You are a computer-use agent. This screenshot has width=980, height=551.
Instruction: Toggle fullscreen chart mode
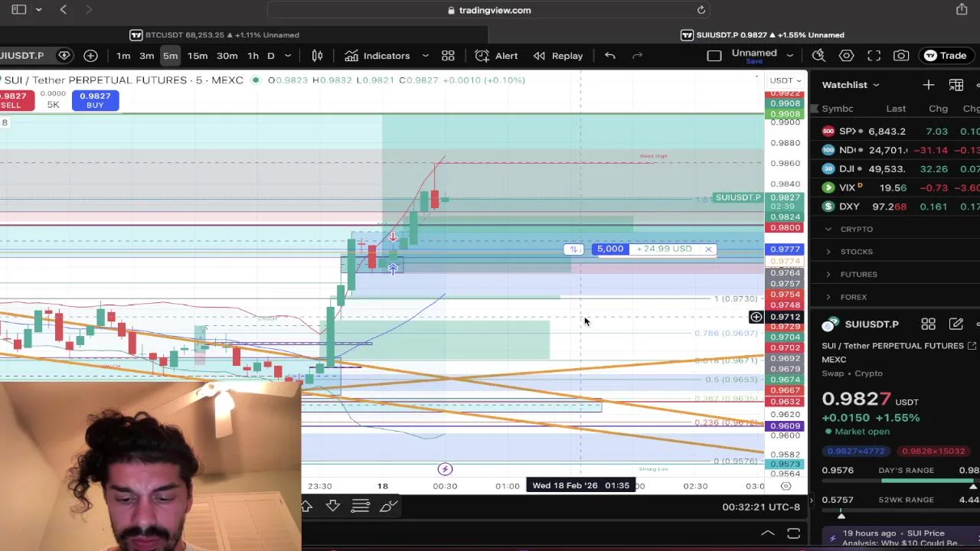point(874,55)
